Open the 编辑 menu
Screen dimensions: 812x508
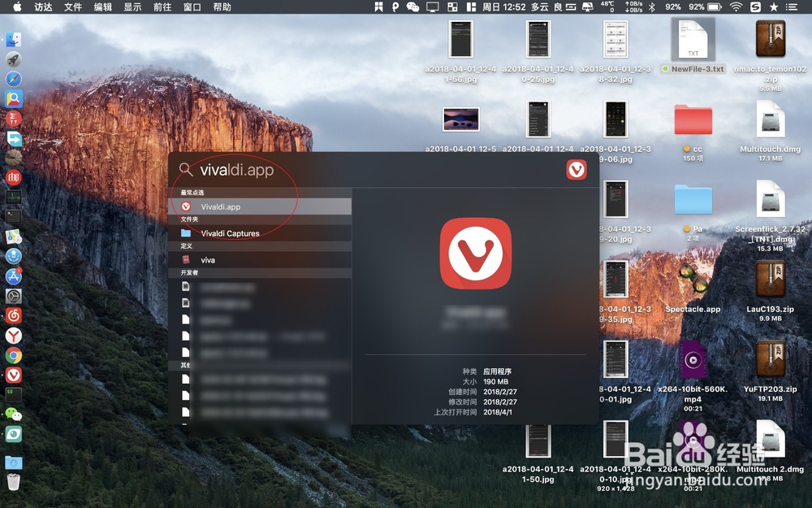pos(103,7)
